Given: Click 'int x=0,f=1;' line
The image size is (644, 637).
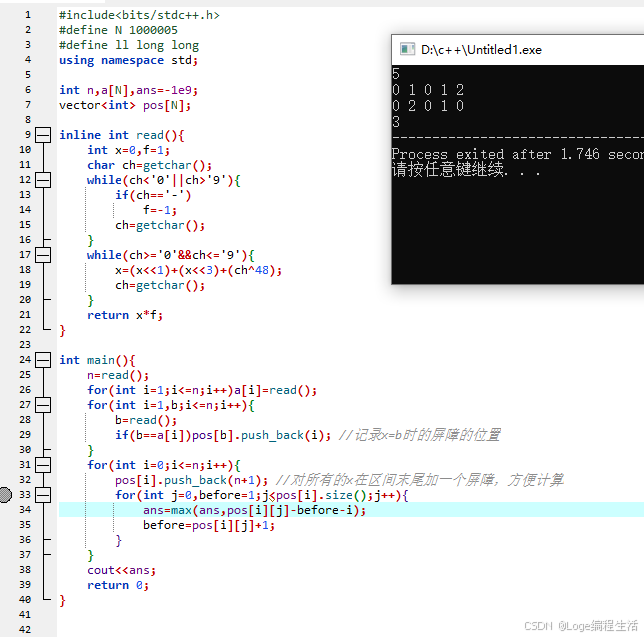Looking at the screenshot, I should (x=129, y=150).
